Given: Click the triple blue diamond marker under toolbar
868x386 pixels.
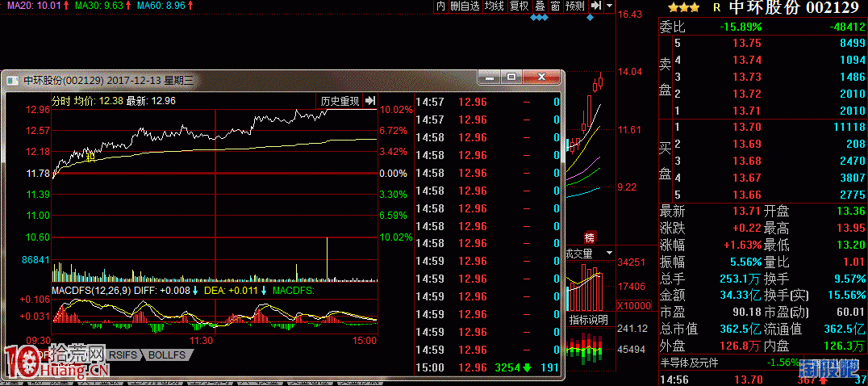Looking at the screenshot, I should (539, 18).
